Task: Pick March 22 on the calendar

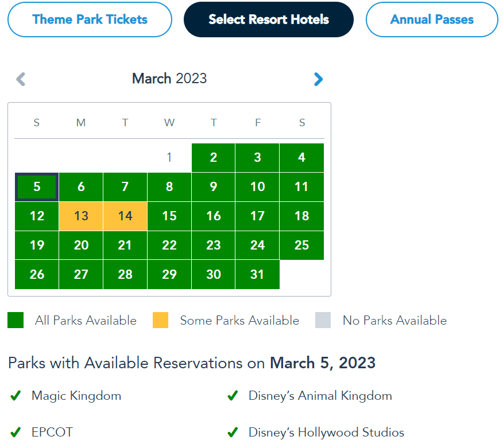Action: tap(169, 246)
